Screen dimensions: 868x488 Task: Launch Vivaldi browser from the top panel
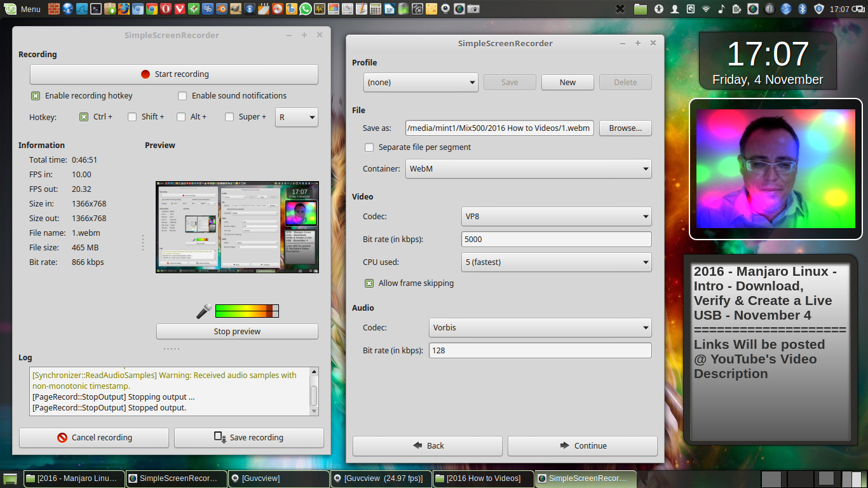[x=180, y=9]
